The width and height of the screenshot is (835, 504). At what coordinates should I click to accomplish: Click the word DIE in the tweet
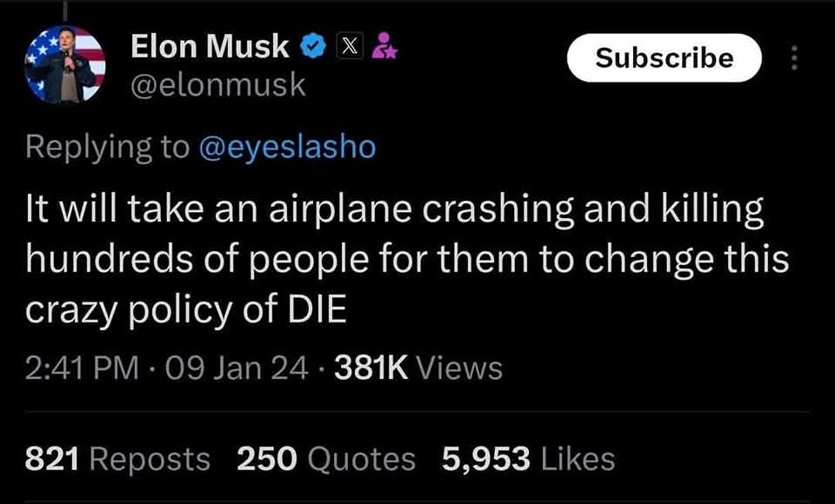(320, 310)
